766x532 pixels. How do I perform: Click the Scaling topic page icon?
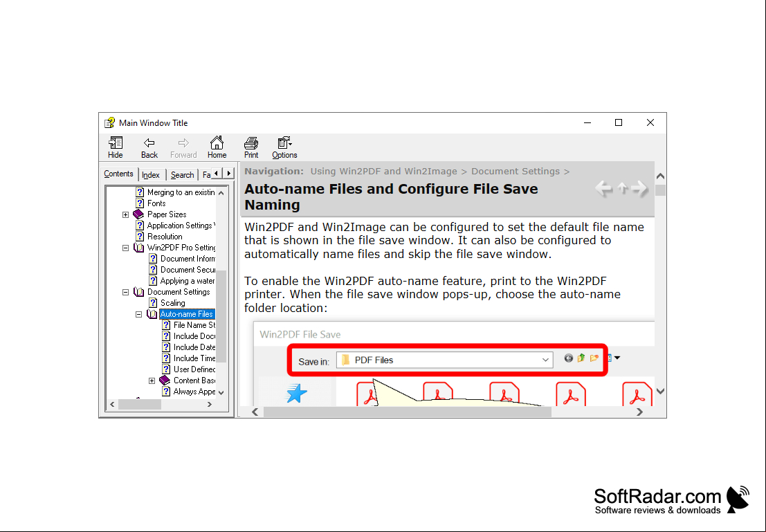coord(153,303)
